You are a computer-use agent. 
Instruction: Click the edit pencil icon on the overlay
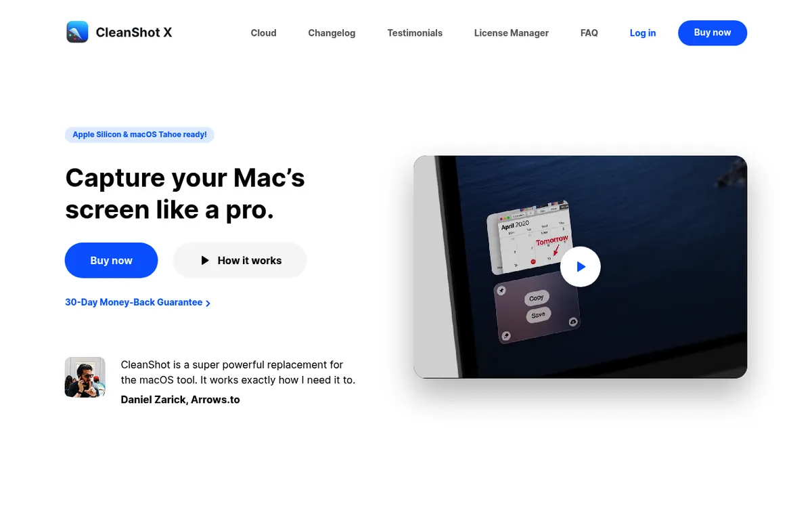[505, 335]
